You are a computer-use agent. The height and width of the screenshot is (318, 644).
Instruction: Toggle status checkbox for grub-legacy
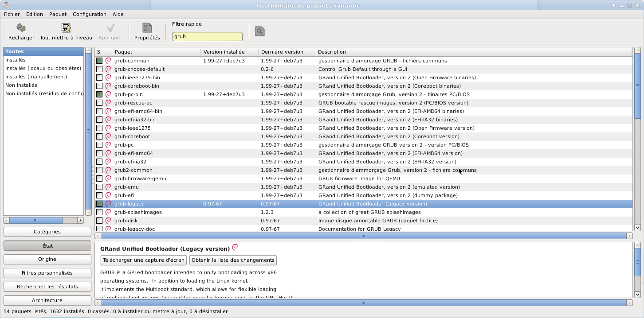(x=99, y=204)
